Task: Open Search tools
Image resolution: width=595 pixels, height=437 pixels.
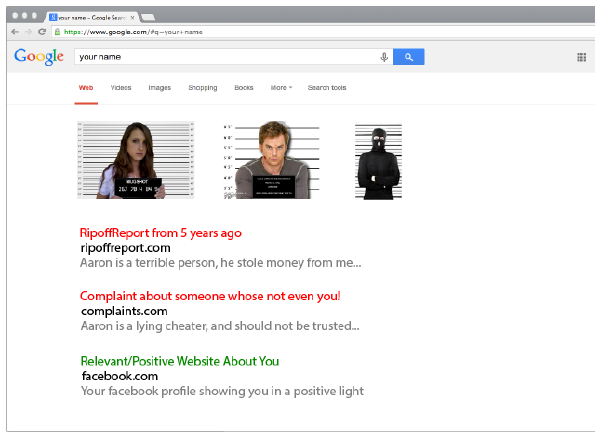Action: 327,88
